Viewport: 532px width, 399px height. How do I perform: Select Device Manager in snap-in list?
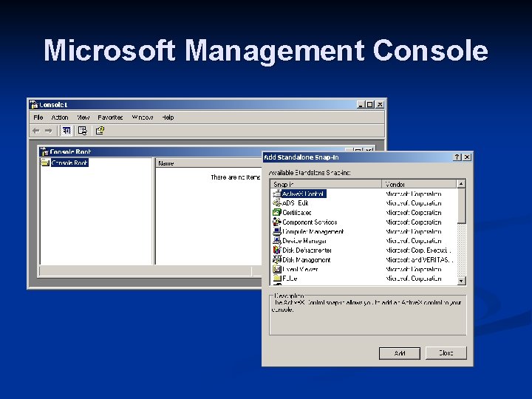pos(304,241)
